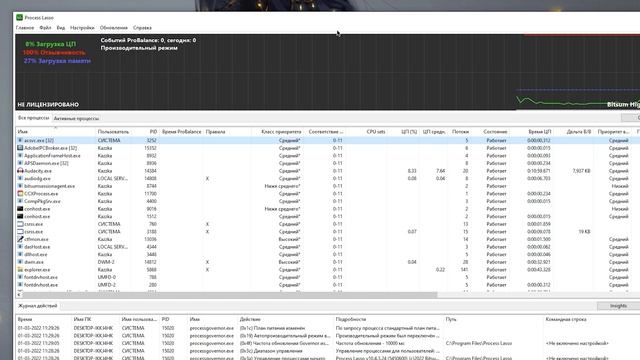Click the CCXProcess.exe process icon
This screenshot has height=360, width=640.
20,193
